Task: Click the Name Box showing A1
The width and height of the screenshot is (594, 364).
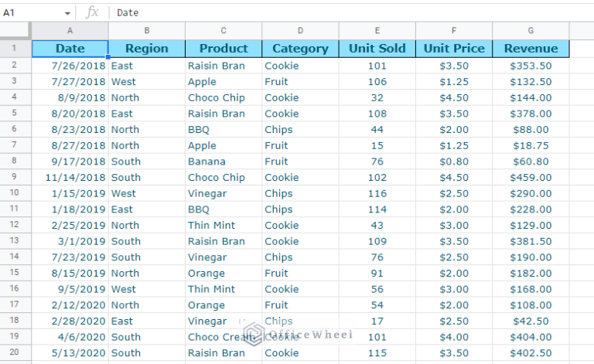Action: (x=31, y=12)
